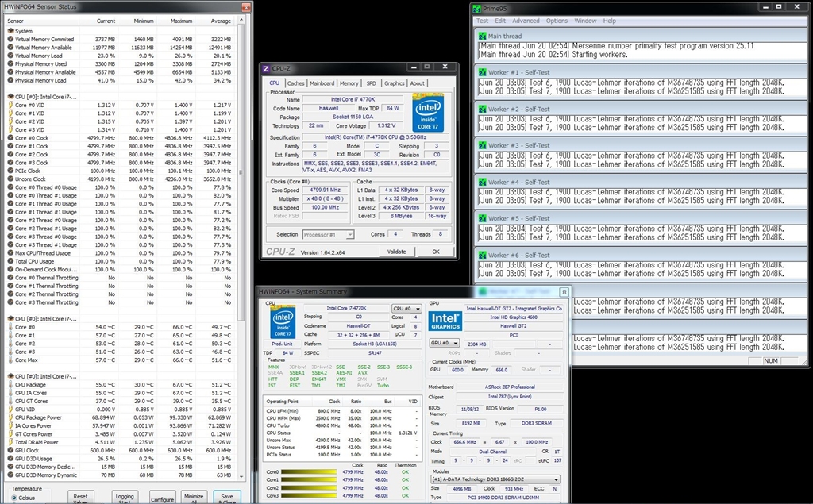Click the green Worker #3 window icon

(482, 145)
